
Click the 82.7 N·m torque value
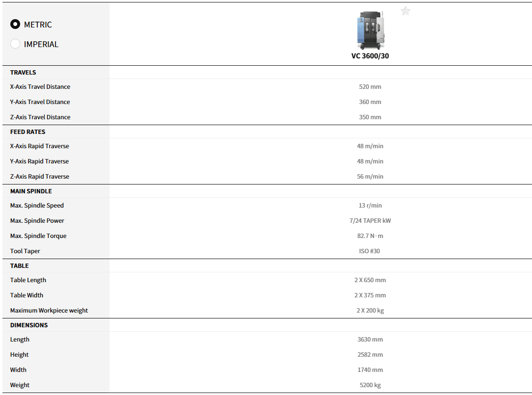(370, 236)
